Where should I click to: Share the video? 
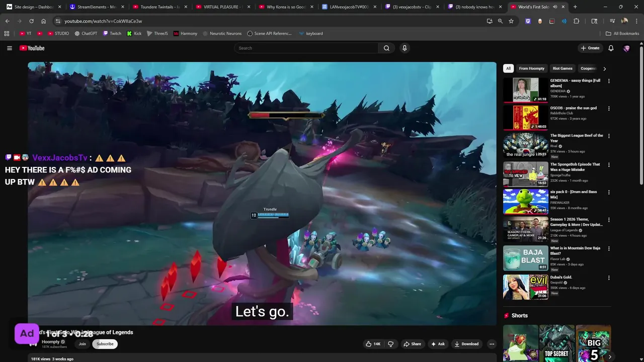pos(412,344)
